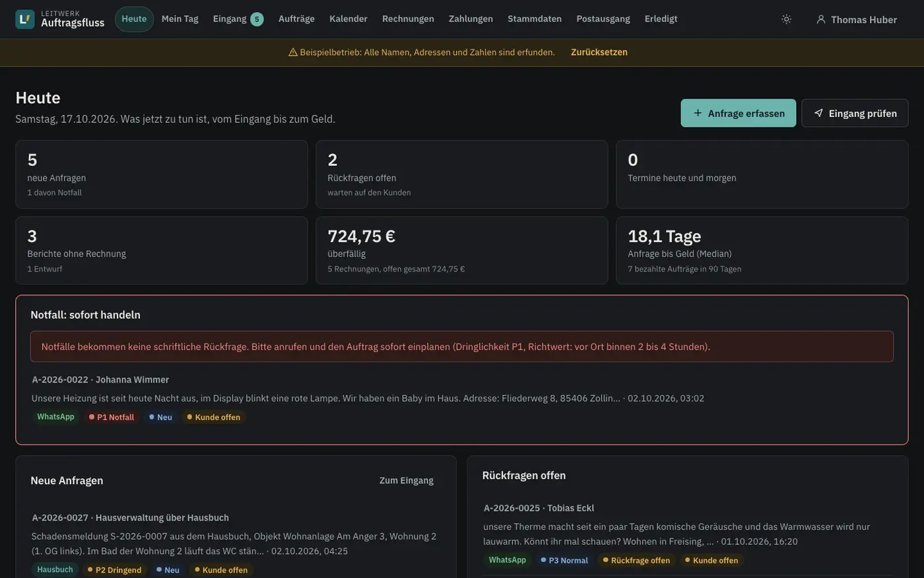
Task: Open the Postausgang tab
Action: pyautogui.click(x=603, y=19)
